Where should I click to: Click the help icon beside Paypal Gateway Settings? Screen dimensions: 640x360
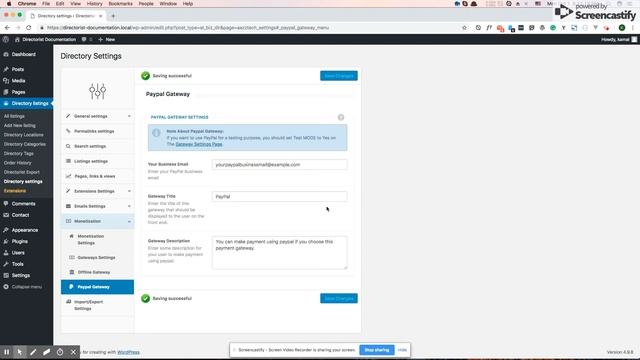(x=341, y=118)
